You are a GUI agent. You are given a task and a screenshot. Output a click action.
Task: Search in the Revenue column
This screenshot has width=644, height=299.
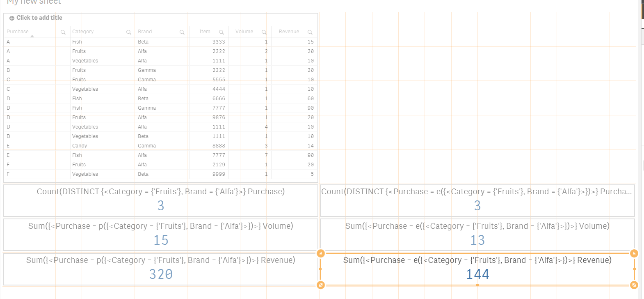click(x=310, y=32)
